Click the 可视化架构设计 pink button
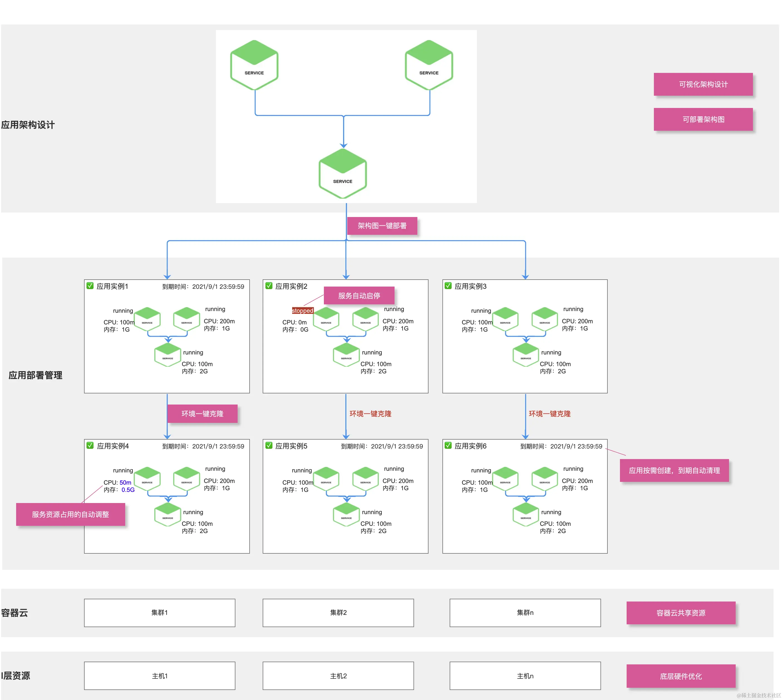 703,84
